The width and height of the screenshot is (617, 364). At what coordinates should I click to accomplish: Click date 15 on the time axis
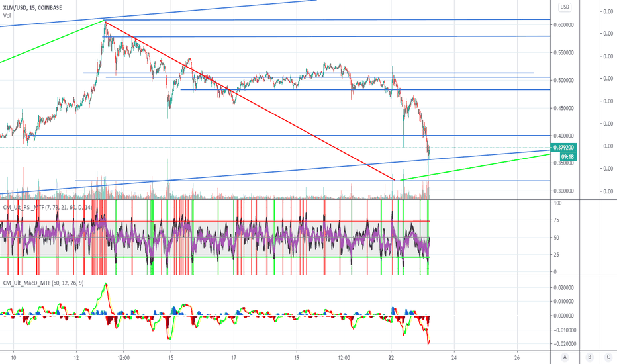point(171,357)
